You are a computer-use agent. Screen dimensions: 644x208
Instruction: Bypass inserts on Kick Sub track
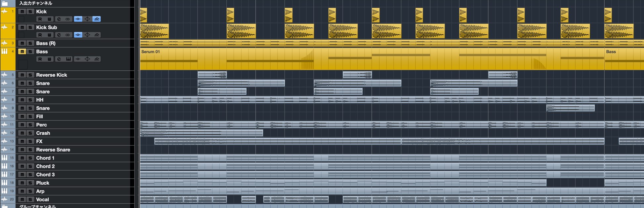(78, 35)
